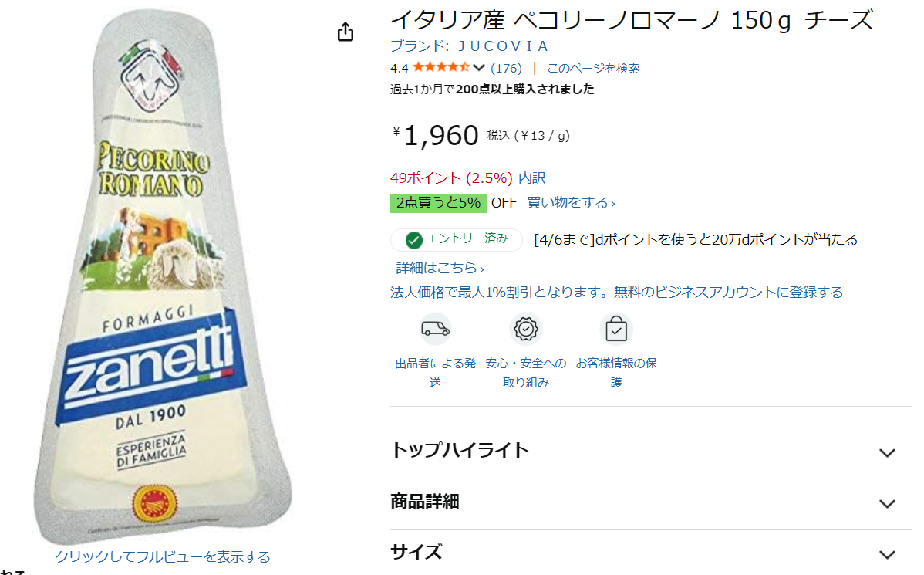Open the rating breakdown dropdown arrow
The image size is (924, 575).
click(479, 68)
